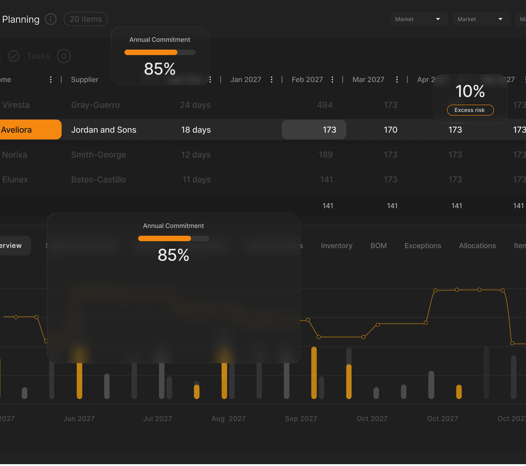Open the first Market dropdown
This screenshot has height=466, width=526.
click(419, 19)
